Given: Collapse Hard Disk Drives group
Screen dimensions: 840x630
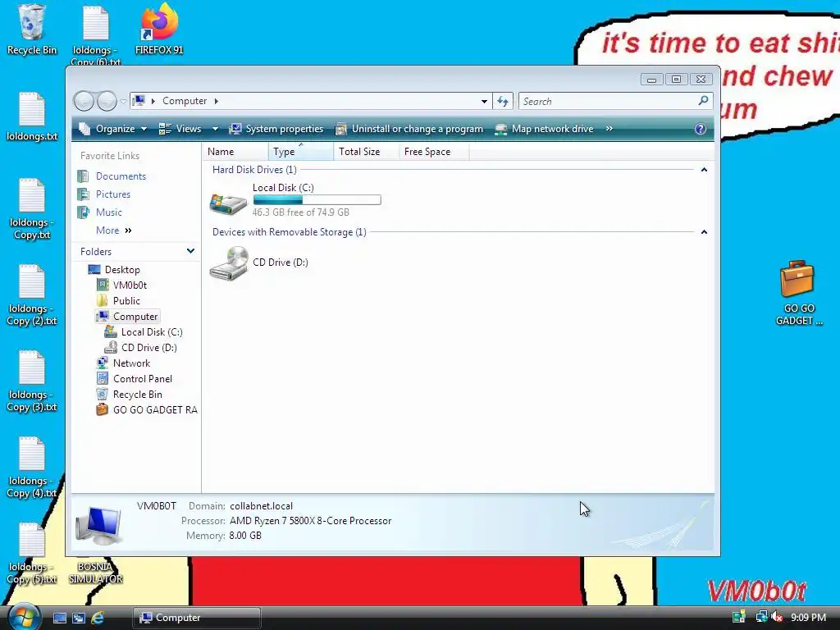Looking at the screenshot, I should coord(704,170).
